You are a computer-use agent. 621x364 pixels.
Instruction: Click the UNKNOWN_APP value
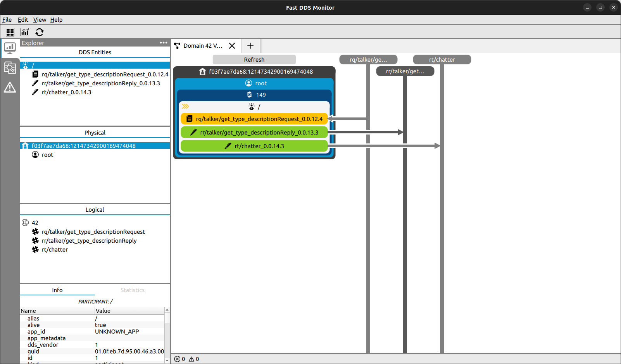(x=117, y=331)
